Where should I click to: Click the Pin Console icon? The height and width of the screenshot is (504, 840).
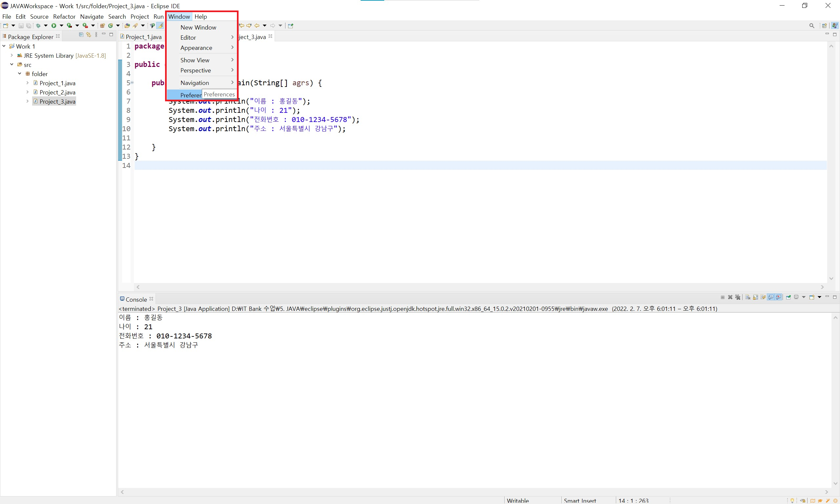(788, 297)
